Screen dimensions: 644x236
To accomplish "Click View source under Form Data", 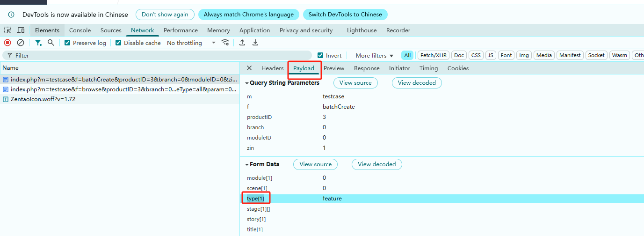I will pos(316,164).
